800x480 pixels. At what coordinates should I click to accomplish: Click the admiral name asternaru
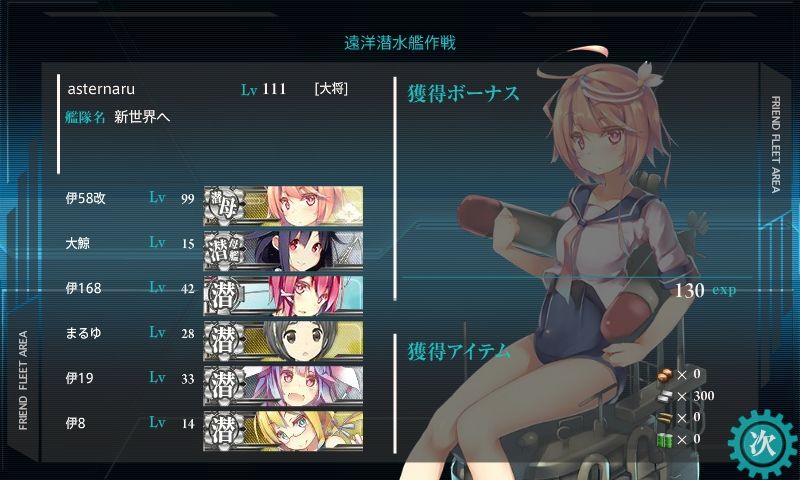pos(101,89)
